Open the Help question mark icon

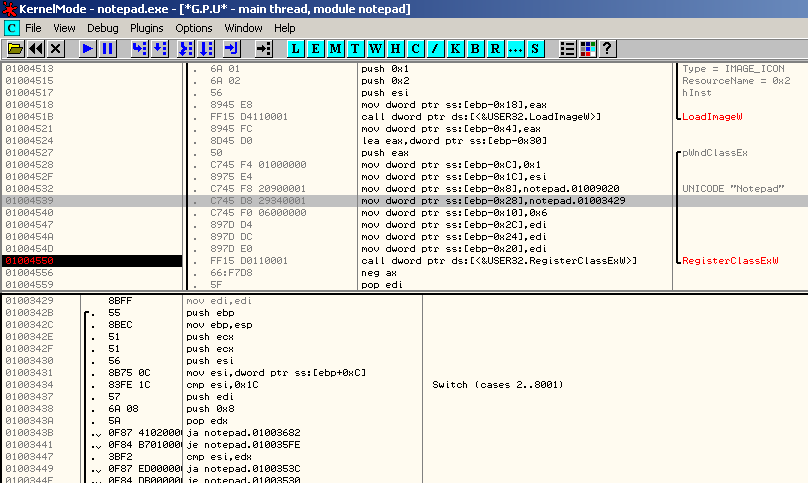tap(606, 48)
